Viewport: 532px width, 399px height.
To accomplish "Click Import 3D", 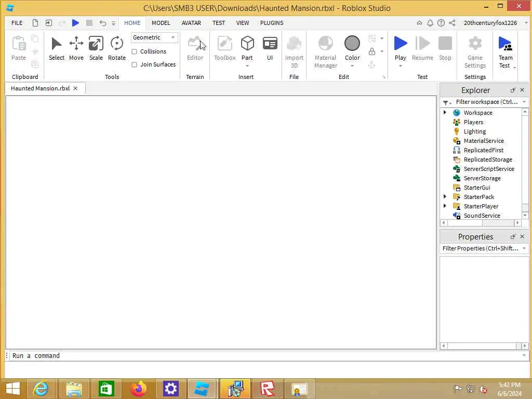I will coord(294,52).
